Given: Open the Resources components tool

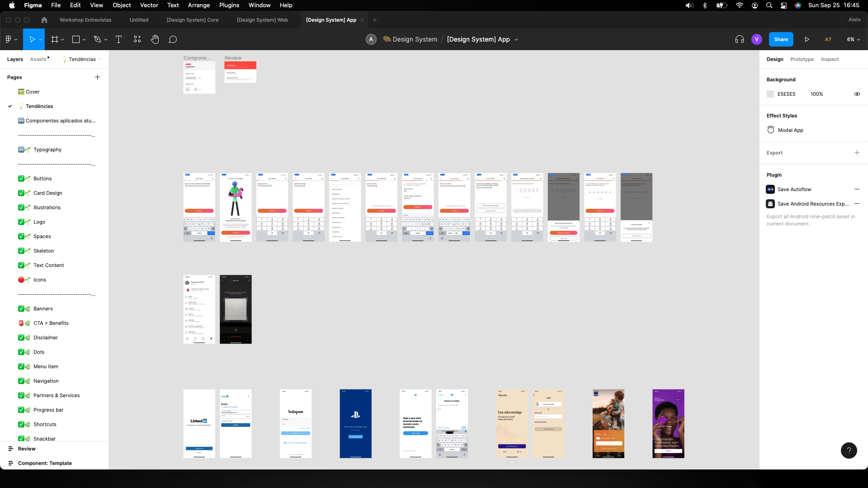Looking at the screenshot, I should (137, 39).
